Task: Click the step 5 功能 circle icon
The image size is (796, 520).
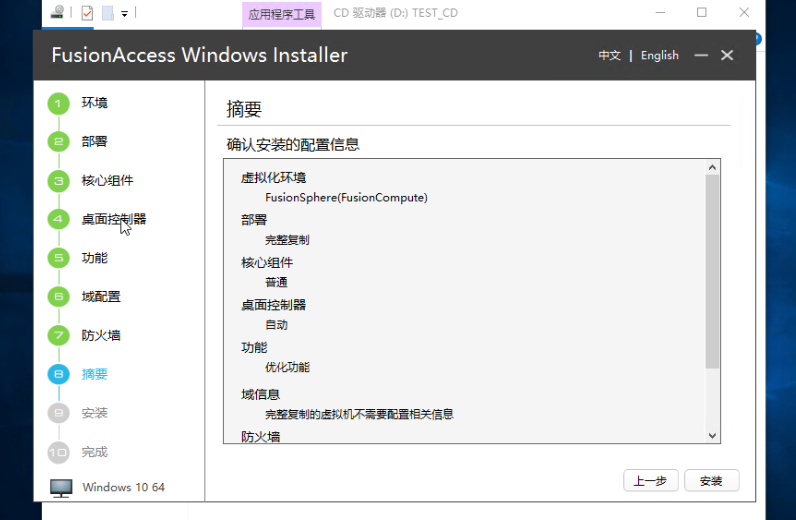Action: 59,258
